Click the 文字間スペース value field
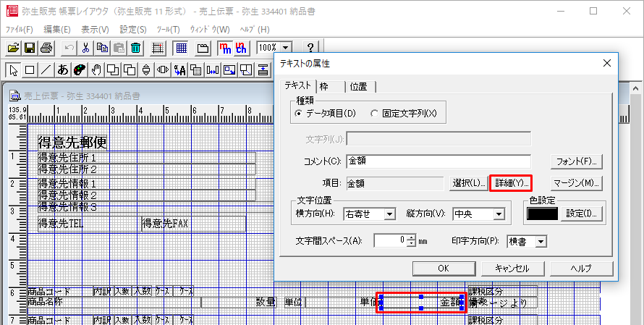The width and height of the screenshot is (644, 325). [390, 241]
